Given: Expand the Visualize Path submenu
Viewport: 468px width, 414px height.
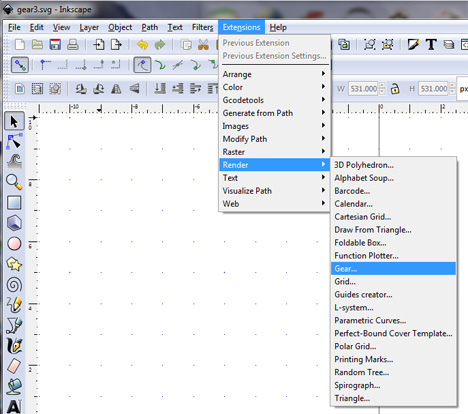Looking at the screenshot, I should click(x=274, y=191).
